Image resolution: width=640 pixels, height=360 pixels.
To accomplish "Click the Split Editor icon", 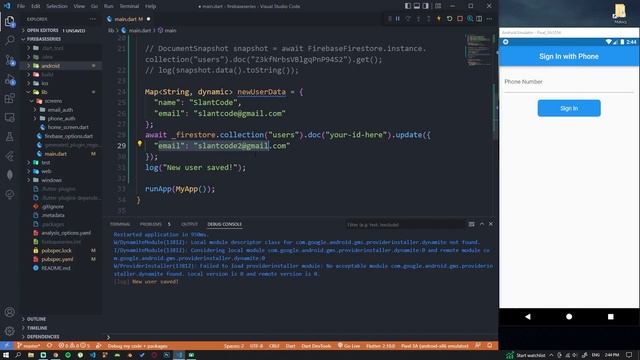I will [479, 19].
